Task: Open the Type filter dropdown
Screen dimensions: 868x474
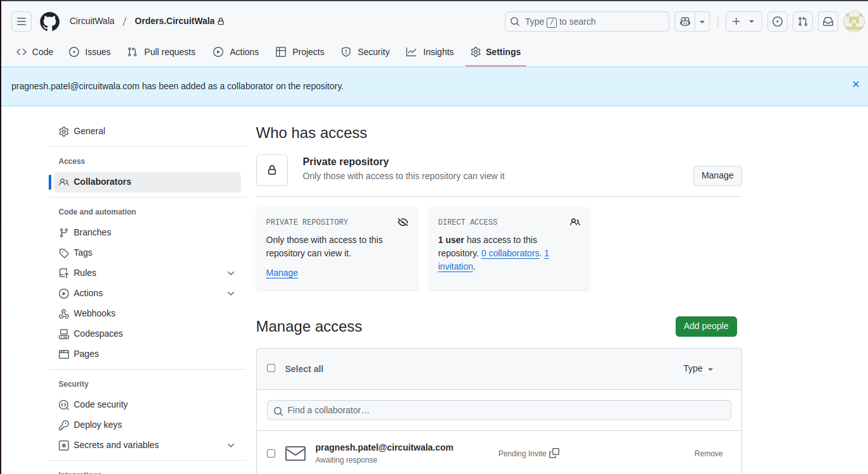Action: coord(698,368)
